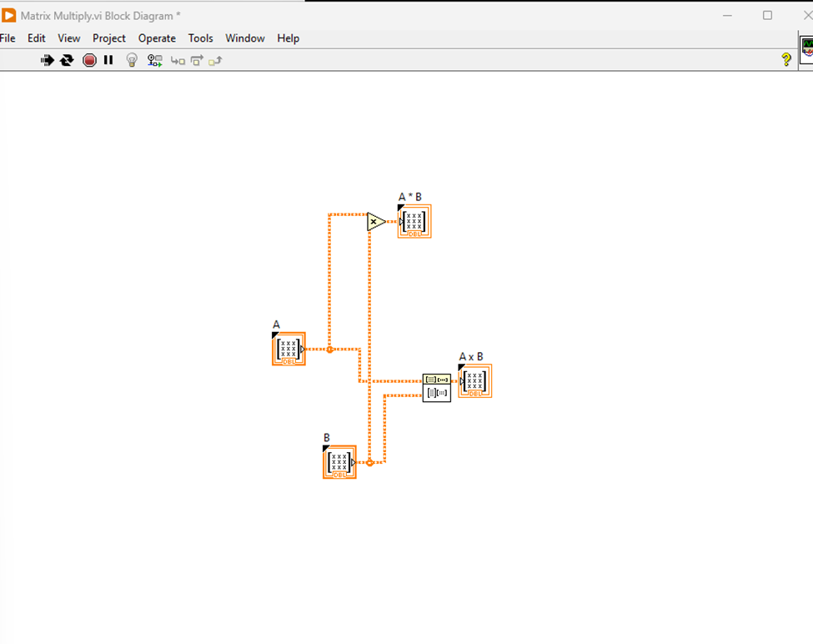Open the File menu
The width and height of the screenshot is (813, 644).
(x=8, y=38)
